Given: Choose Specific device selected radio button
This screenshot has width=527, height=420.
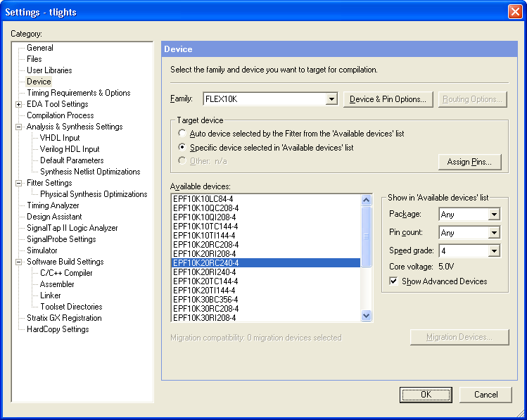Looking at the screenshot, I should point(182,148).
